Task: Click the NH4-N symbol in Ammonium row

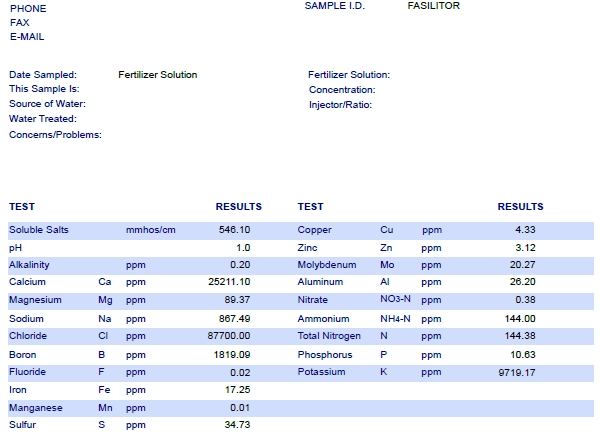Action: tap(395, 319)
